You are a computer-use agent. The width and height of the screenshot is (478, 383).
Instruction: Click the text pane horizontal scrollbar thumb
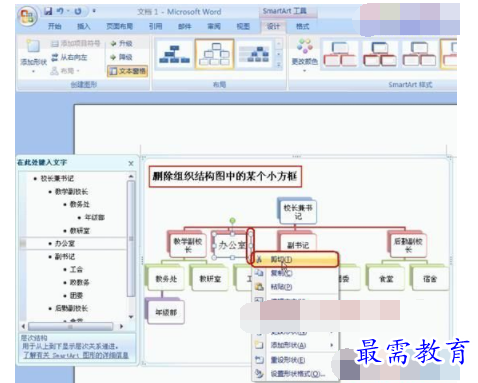[x=70, y=327]
